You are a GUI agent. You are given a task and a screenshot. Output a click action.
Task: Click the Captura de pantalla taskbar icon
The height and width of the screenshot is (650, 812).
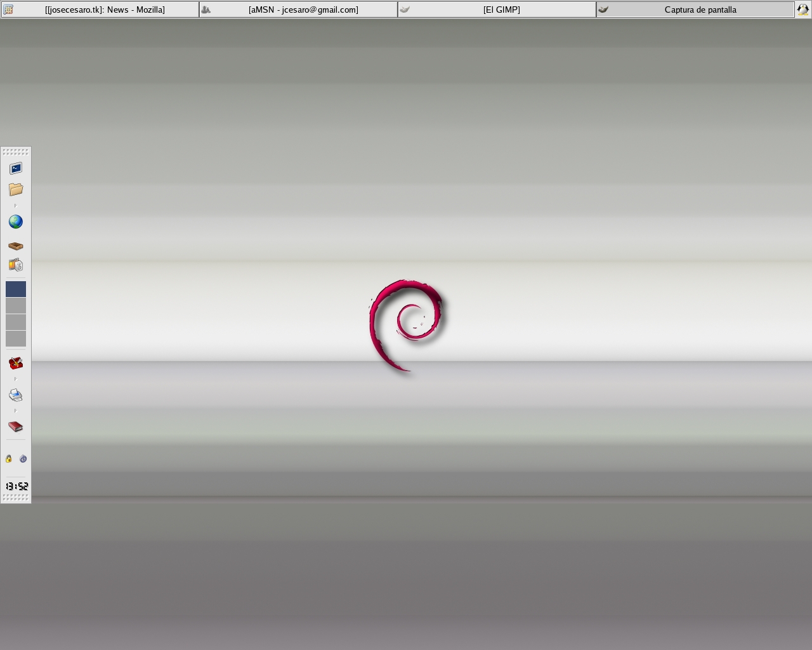[x=603, y=10]
